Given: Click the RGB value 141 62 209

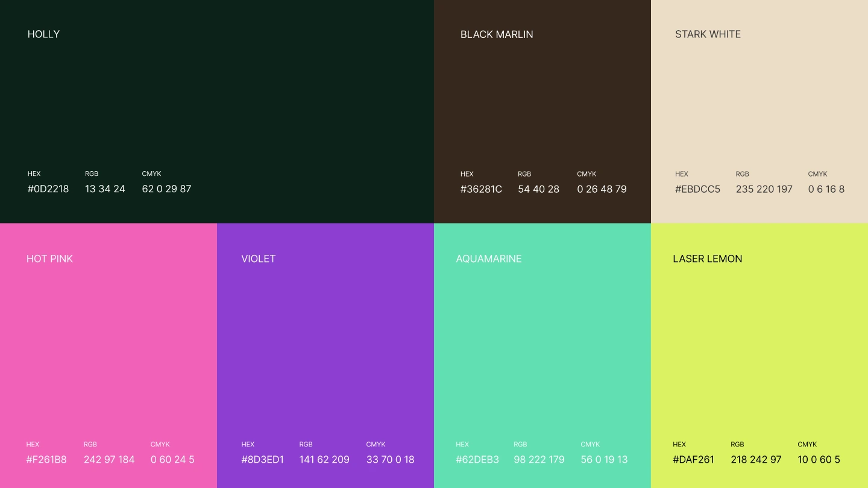Looking at the screenshot, I should tap(324, 460).
